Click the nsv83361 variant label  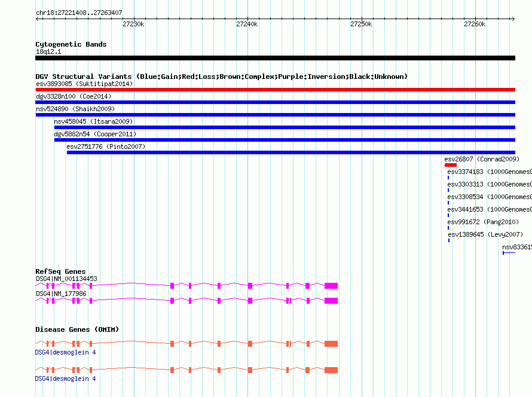coord(517,247)
